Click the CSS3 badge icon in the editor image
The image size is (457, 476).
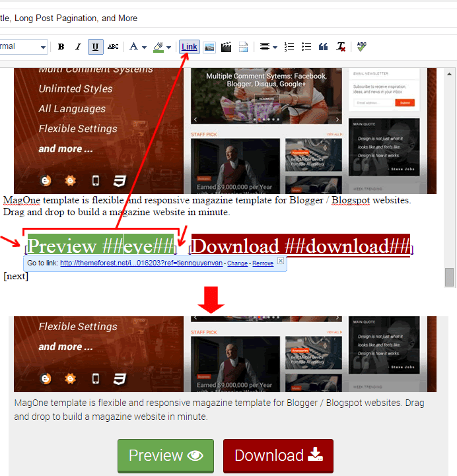point(120,181)
